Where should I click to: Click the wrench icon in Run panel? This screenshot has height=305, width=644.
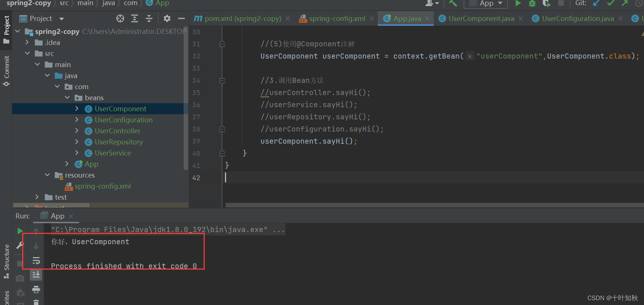(20, 245)
